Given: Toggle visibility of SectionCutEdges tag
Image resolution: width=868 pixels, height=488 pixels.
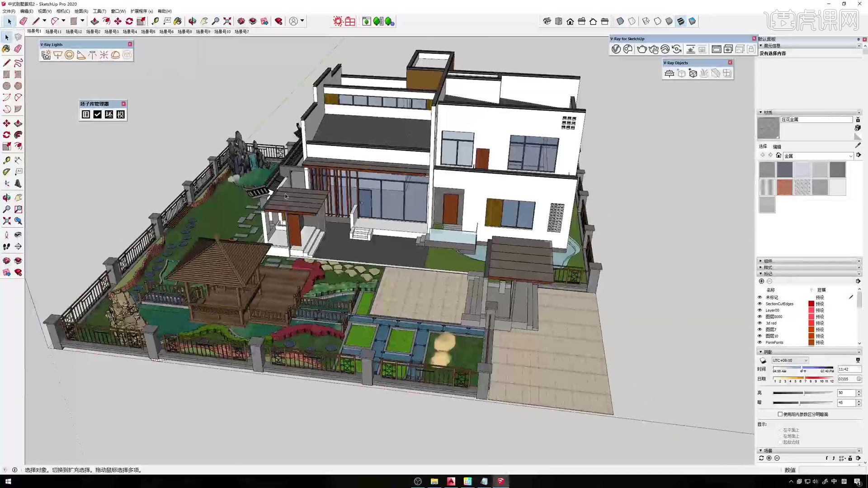Looking at the screenshot, I should click(759, 304).
